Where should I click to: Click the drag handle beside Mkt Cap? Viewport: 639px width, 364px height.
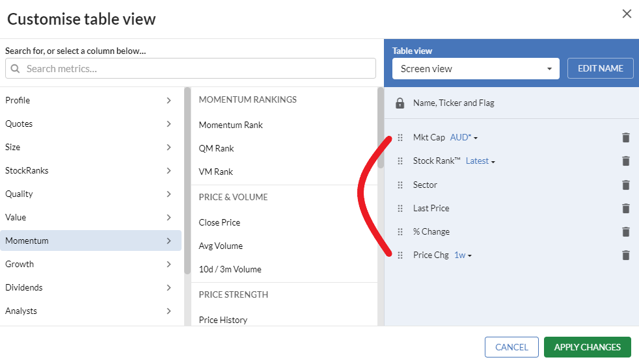pos(400,138)
